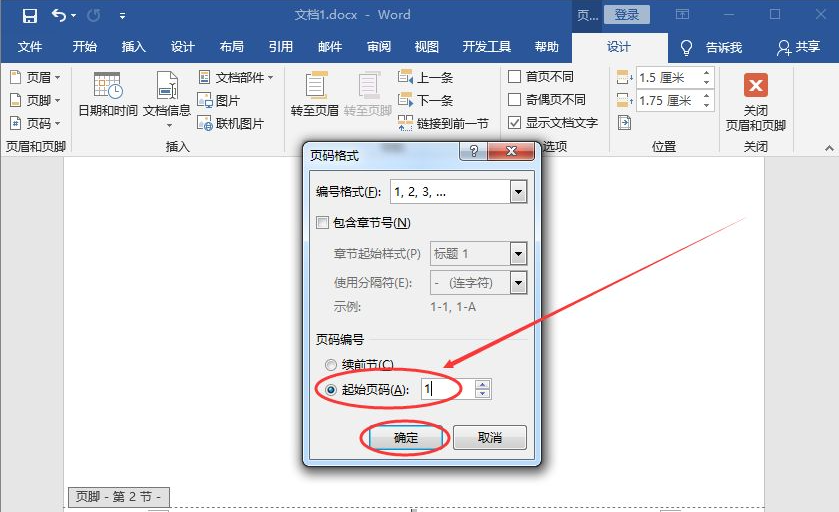
Task: Click the 确定 button
Action: point(405,438)
